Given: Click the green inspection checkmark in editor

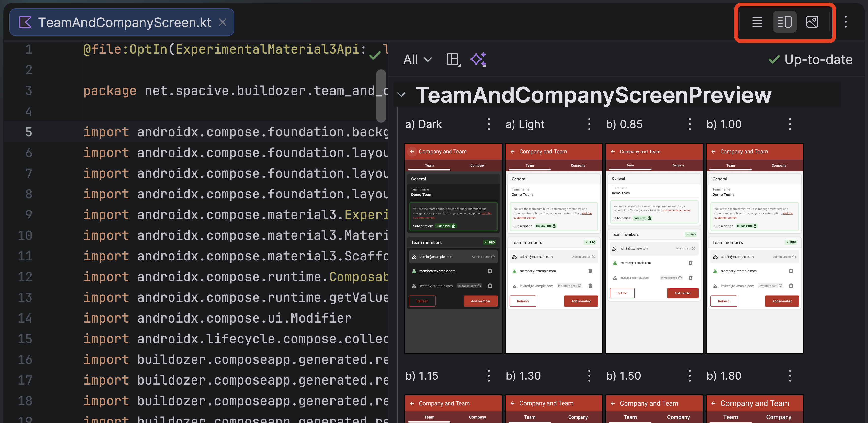Looking at the screenshot, I should coord(375,55).
